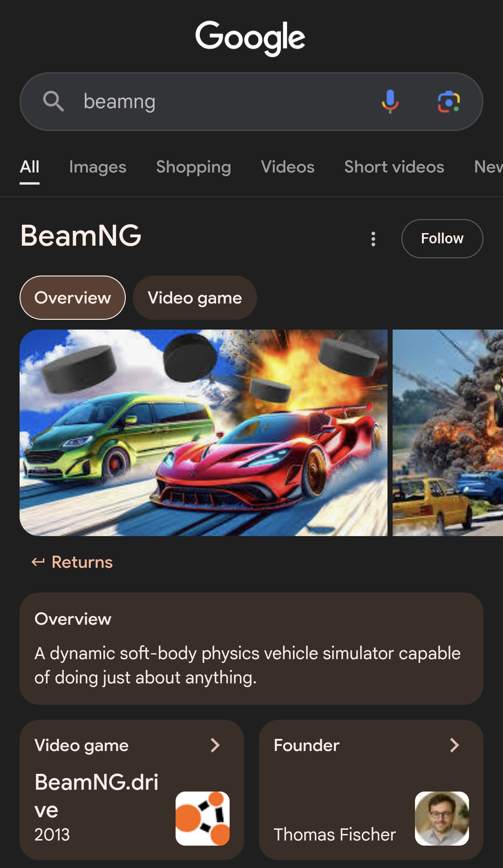The width and height of the screenshot is (503, 868).
Task: Click the search field containing beamng
Action: tap(251, 102)
